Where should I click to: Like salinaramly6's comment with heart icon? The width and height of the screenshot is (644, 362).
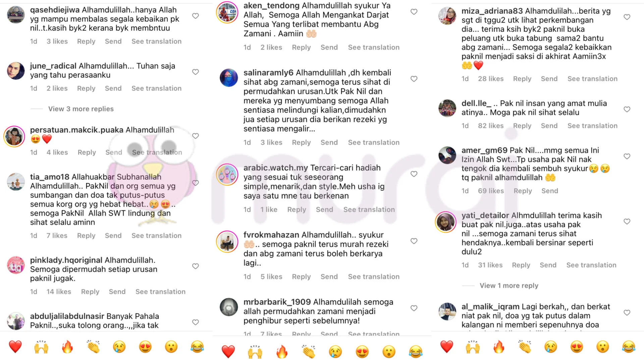[x=414, y=79]
